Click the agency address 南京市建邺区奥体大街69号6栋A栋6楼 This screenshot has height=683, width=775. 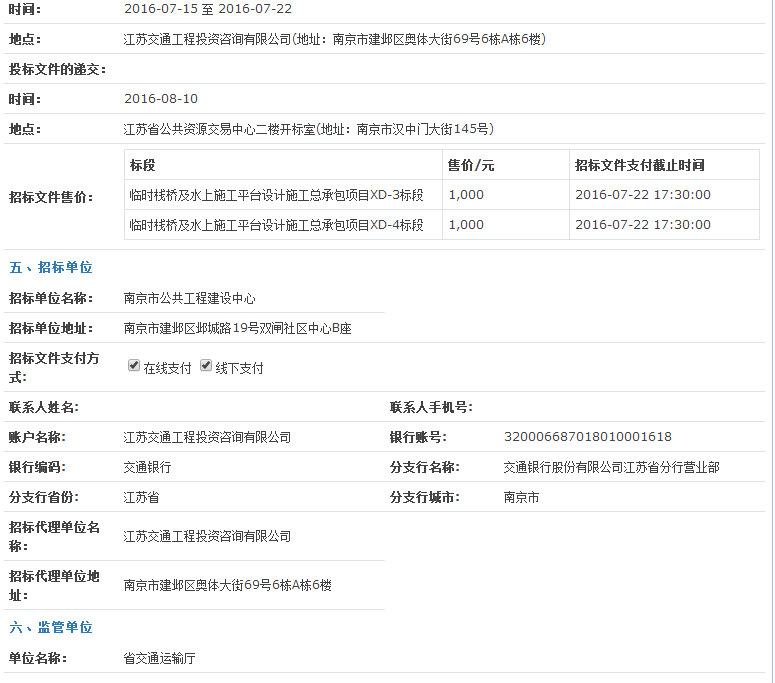[227, 585]
